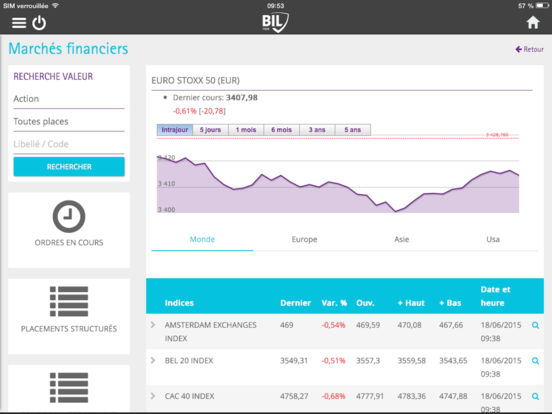This screenshot has height=414, width=552.
Task: Tap the EURO STOXX 50 (EUR) title
Action: click(195, 81)
